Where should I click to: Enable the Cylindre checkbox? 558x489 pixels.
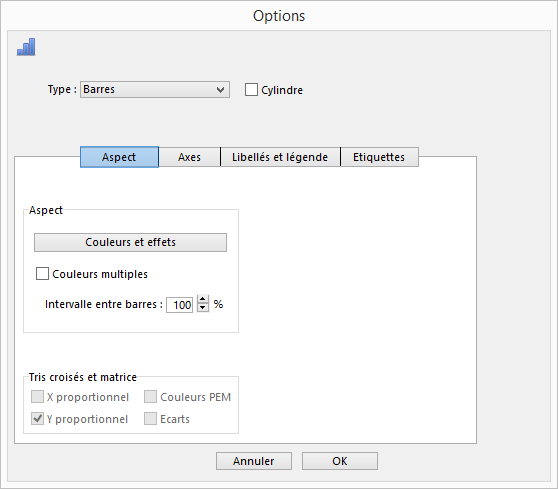pyautogui.click(x=251, y=90)
